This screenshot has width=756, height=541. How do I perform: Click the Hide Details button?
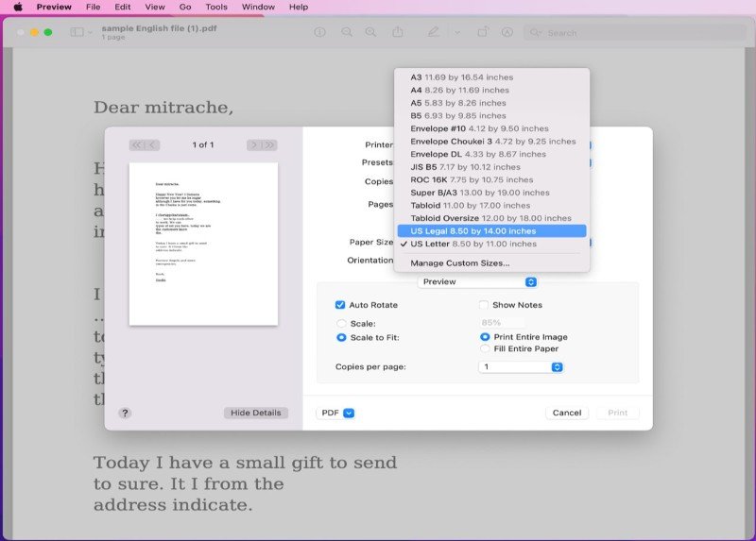(255, 413)
